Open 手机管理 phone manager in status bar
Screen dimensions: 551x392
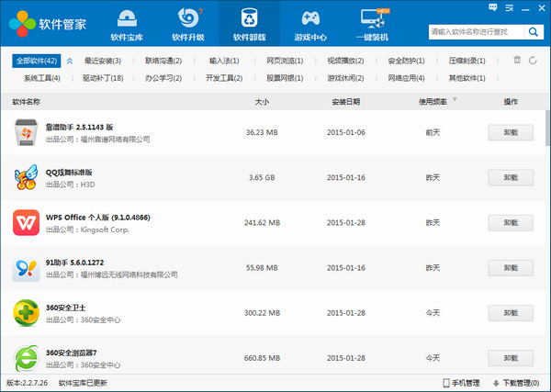click(459, 383)
